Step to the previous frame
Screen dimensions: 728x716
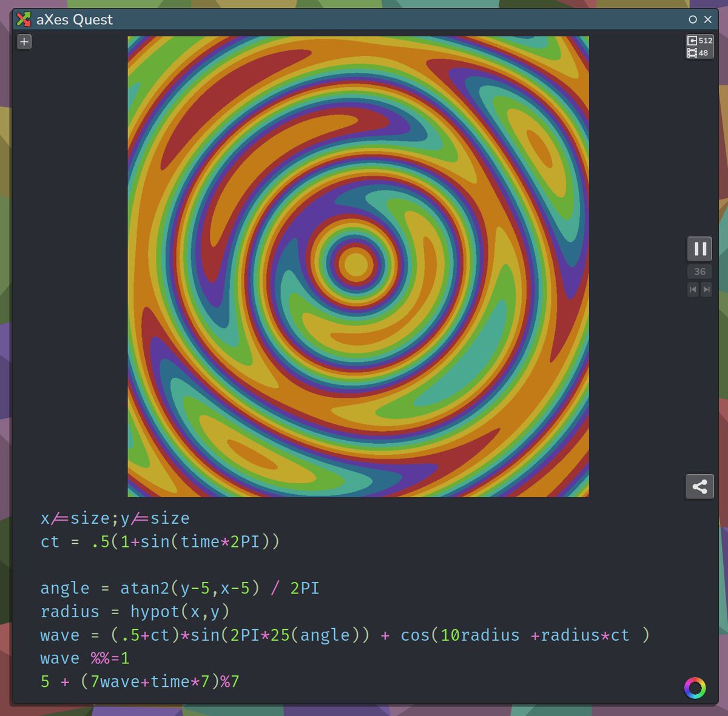point(693,289)
